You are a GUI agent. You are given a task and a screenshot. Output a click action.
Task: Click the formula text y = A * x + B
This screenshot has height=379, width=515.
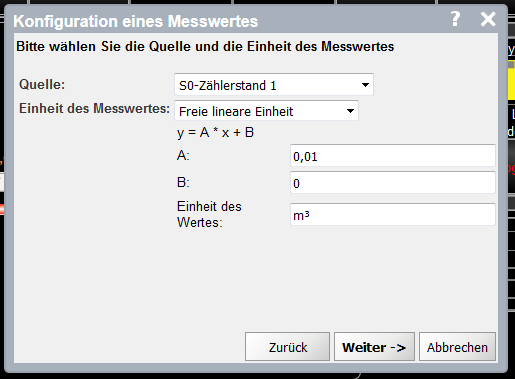pyautogui.click(x=215, y=133)
